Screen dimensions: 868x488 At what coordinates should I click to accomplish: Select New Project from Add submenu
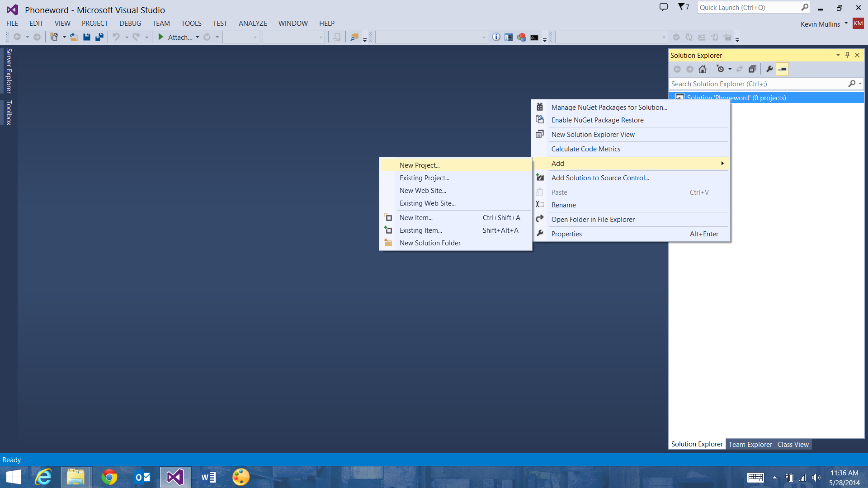[x=420, y=165]
